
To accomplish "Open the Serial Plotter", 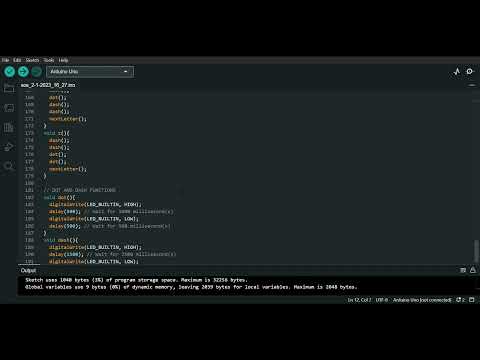I will click(x=457, y=71).
